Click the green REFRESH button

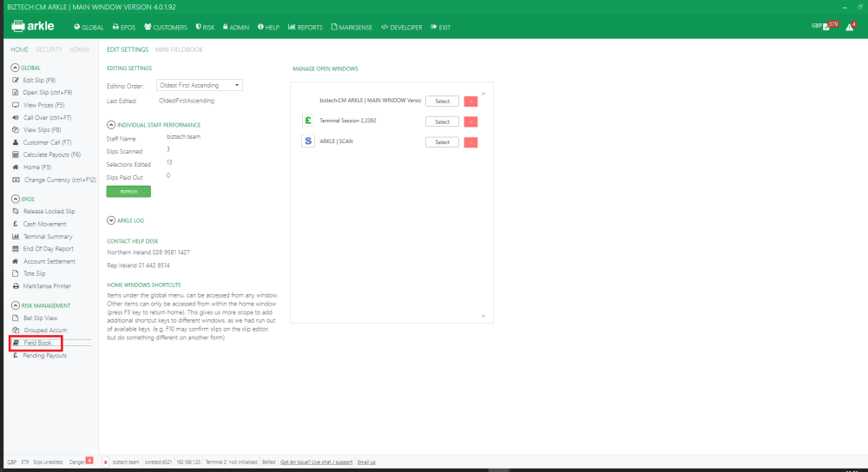tap(128, 192)
